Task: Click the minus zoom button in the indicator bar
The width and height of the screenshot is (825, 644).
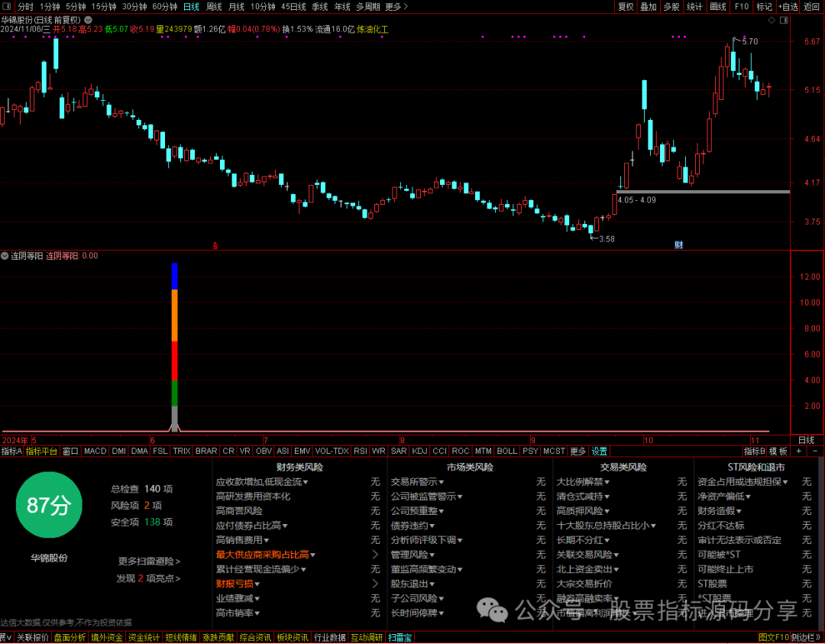Action: (816, 451)
